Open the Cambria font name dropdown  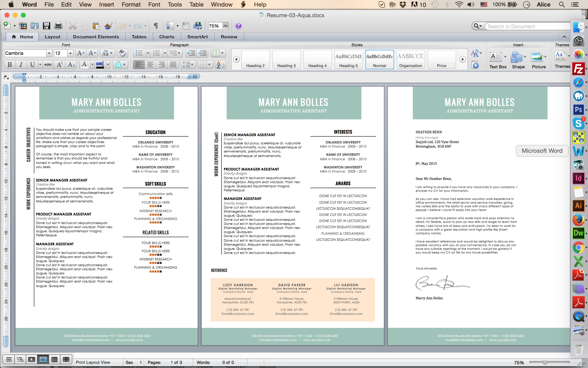(49, 53)
